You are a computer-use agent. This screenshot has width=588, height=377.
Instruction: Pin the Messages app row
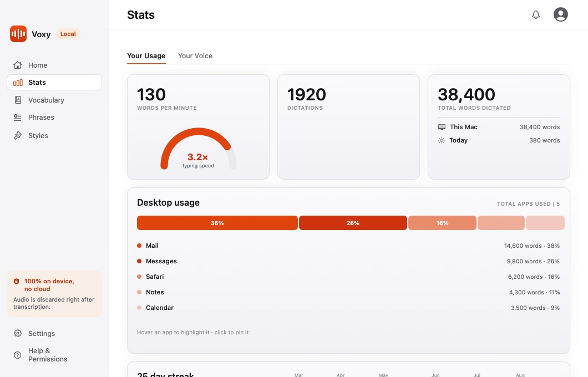click(x=348, y=261)
